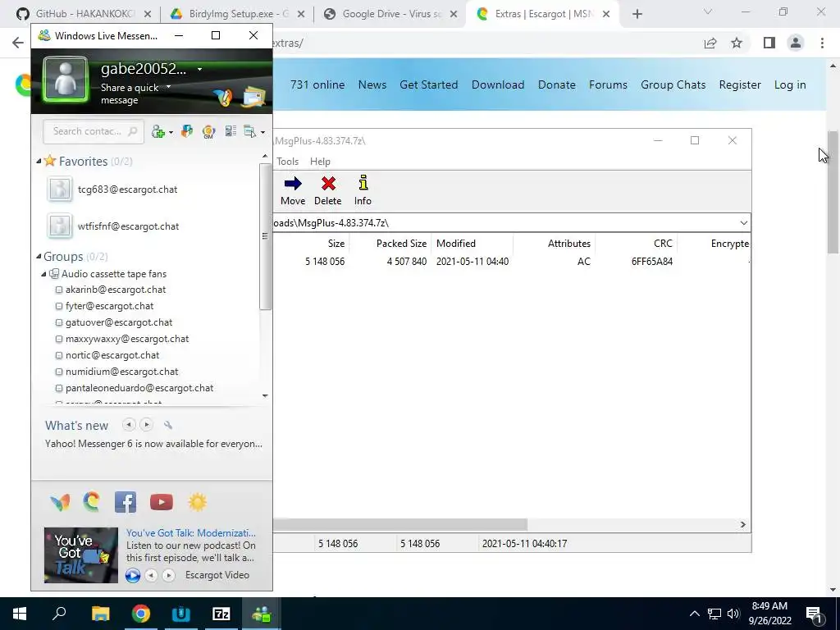Click the Download link on Escargot site
Screen dimensions: 840x630
click(x=498, y=84)
